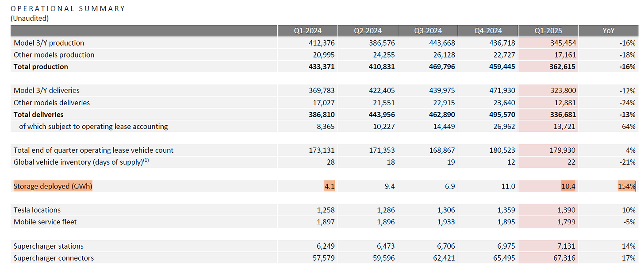644x277 pixels.
Task: Select the Supercharger connectors row label
Action: (54, 258)
